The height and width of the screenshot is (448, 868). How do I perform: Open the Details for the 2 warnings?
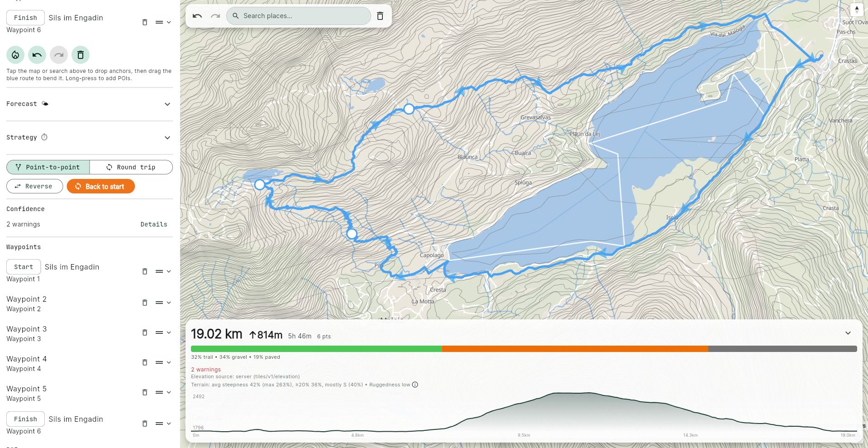coord(153,224)
